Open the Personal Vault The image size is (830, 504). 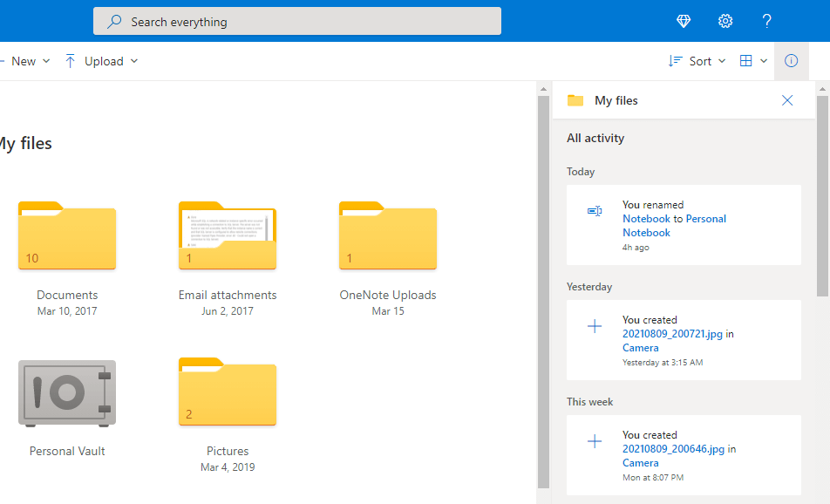click(x=67, y=393)
